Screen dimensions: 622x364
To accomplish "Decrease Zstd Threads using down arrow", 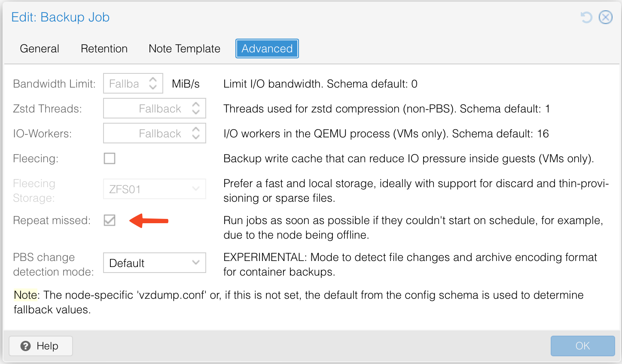I will click(x=196, y=112).
